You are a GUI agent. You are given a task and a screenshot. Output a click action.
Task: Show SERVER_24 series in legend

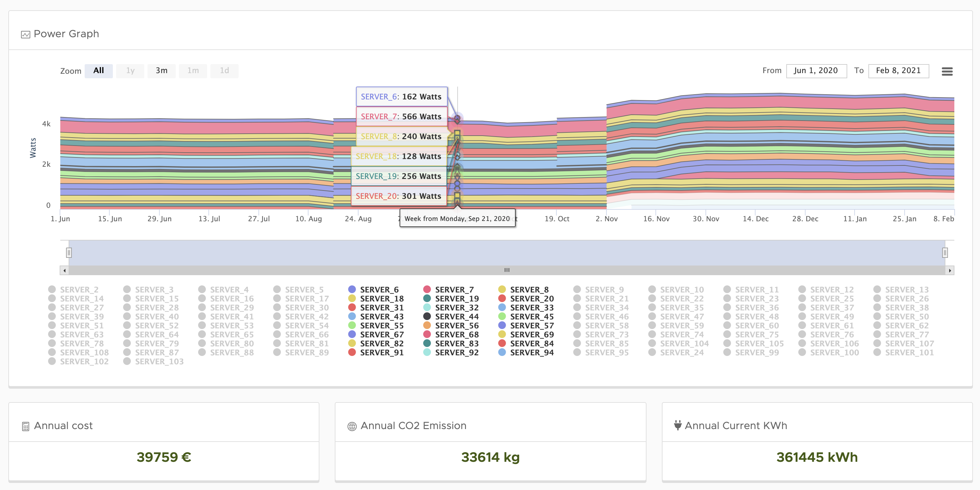coord(676,353)
